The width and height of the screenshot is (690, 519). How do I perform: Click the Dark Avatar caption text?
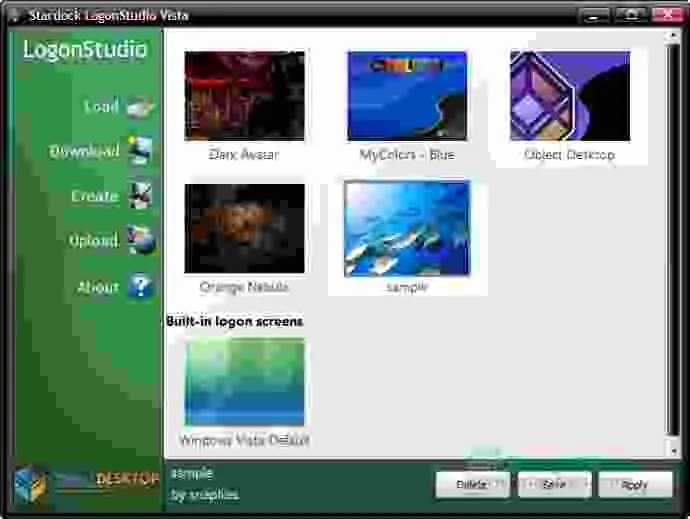click(x=244, y=155)
